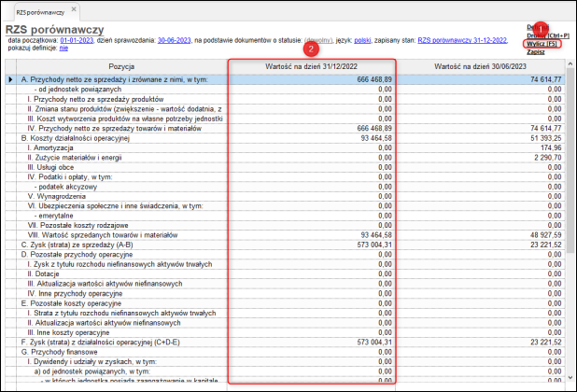
Task: Click 2023 value 74 614,77 in row IV
Action: (546, 129)
